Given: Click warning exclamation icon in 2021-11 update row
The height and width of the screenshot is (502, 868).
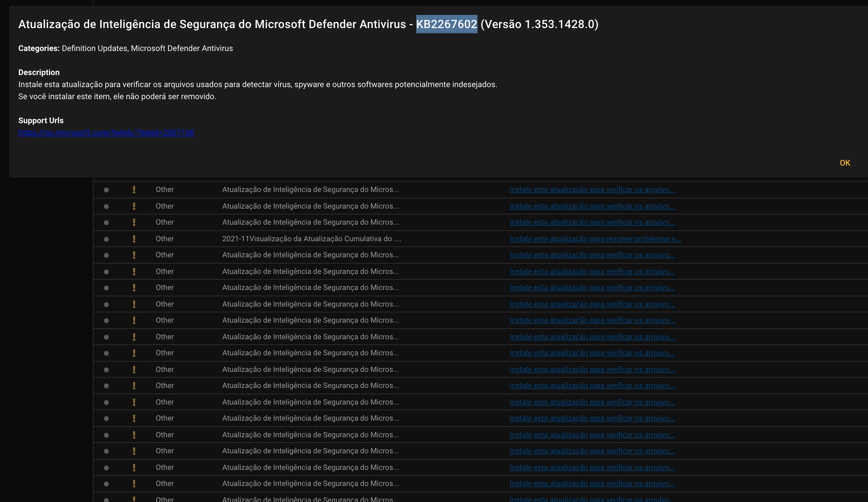Looking at the screenshot, I should pyautogui.click(x=134, y=239).
